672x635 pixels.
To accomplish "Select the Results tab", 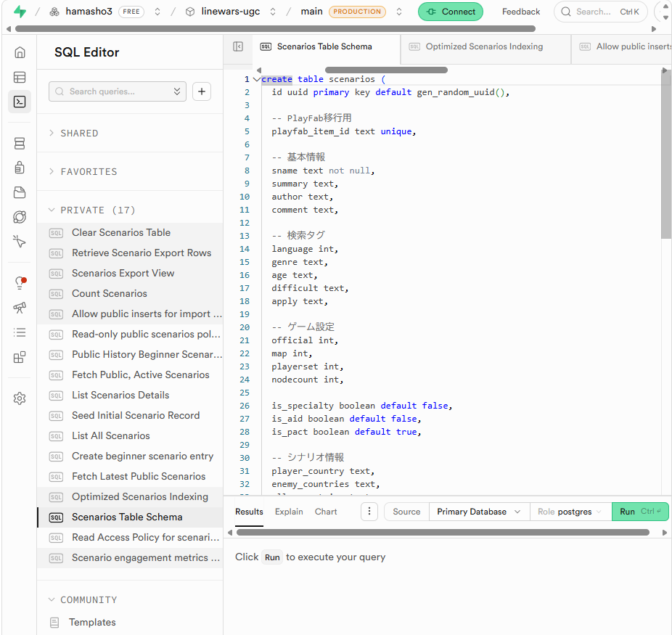I will click(249, 512).
